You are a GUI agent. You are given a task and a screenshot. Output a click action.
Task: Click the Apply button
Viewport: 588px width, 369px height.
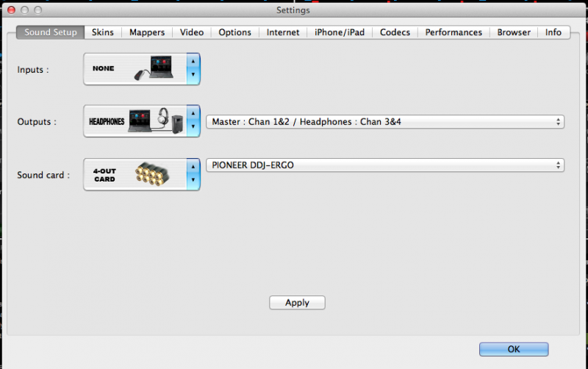[x=297, y=303]
